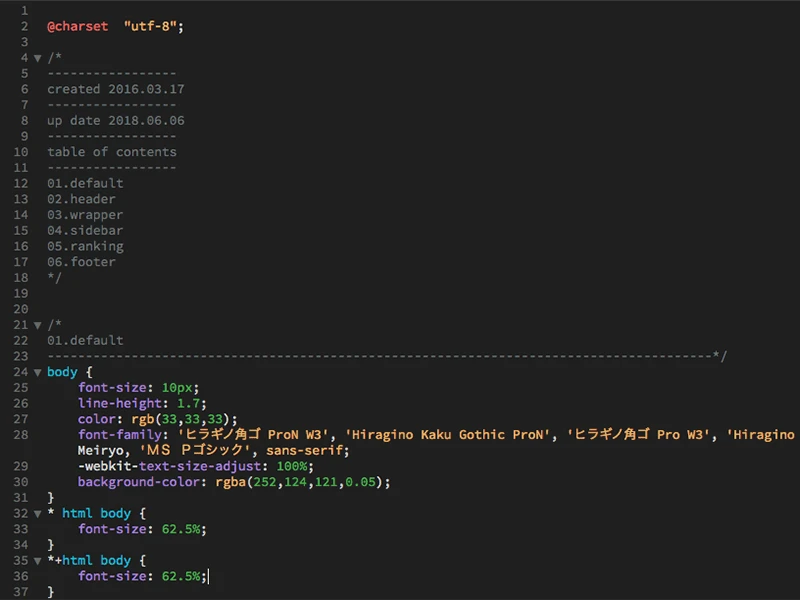Click the 'html' selector on line 32
Screen dimensions: 800x600
78,513
